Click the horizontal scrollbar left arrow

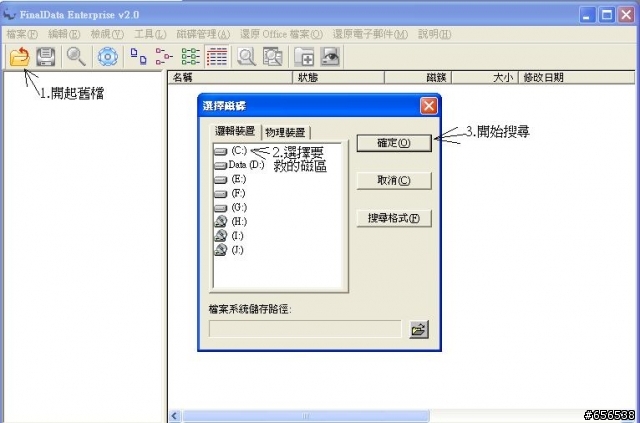coord(174,416)
